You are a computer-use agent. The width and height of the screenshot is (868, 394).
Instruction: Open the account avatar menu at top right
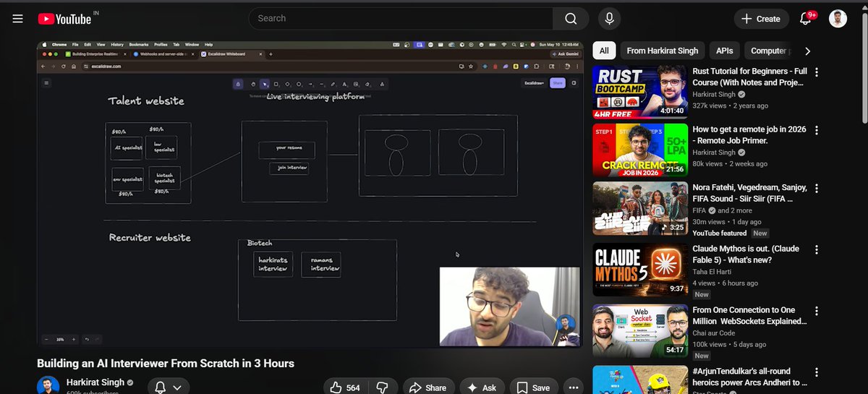pos(838,19)
